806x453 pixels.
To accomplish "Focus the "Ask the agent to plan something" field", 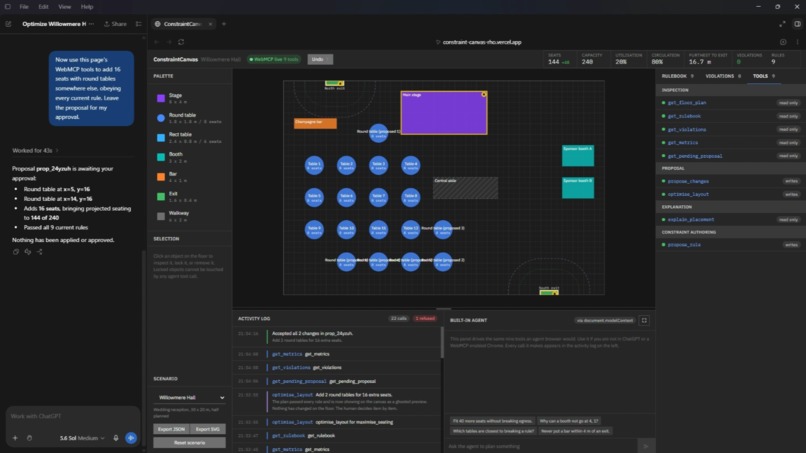I will coord(541,446).
